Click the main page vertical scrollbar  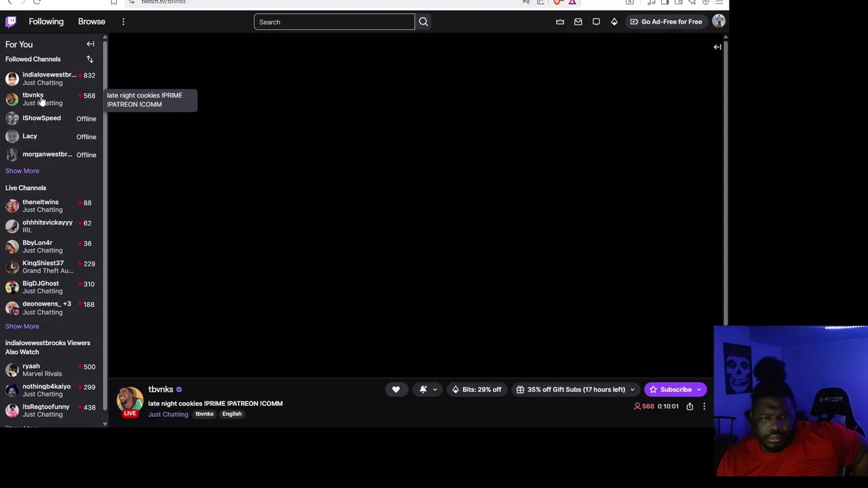point(726,183)
